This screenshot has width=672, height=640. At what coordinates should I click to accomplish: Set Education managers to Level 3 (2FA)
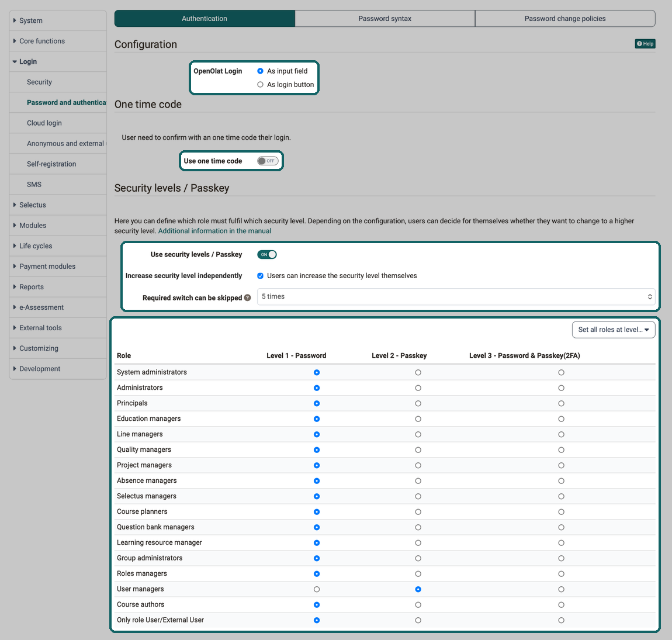(x=561, y=419)
